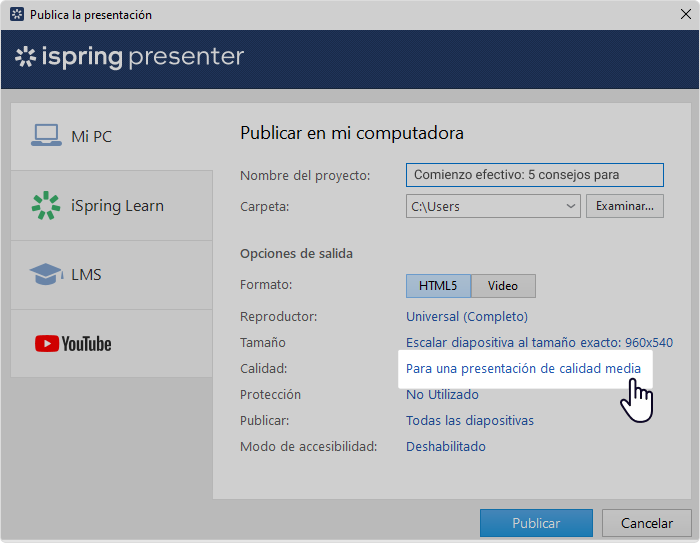
Task: Open the Escalar diapositiva al tamaño exacto link
Action: [539, 343]
